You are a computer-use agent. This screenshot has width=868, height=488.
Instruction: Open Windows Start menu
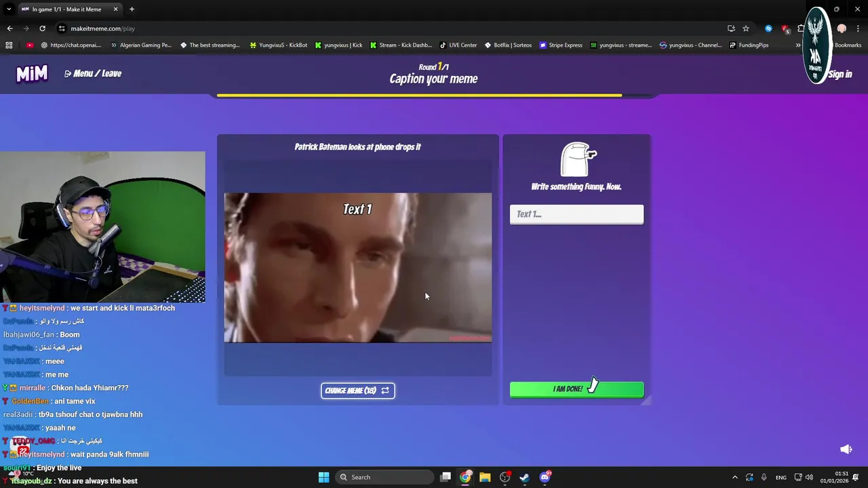pyautogui.click(x=323, y=477)
